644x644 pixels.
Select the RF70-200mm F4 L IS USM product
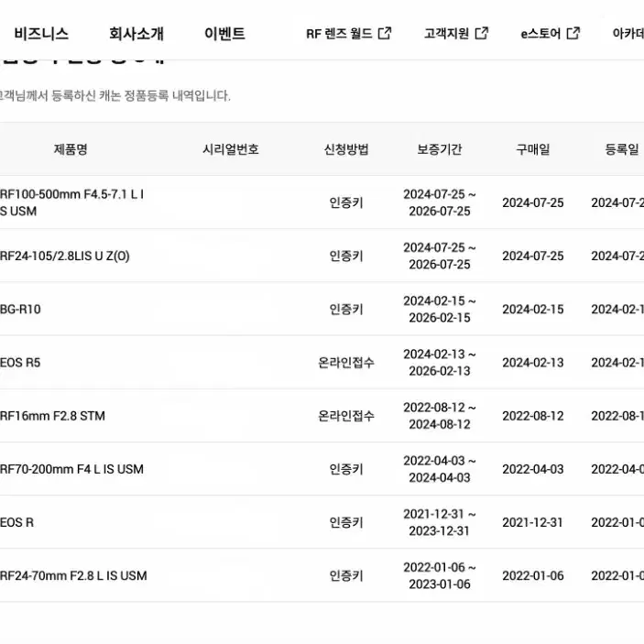[71, 469]
